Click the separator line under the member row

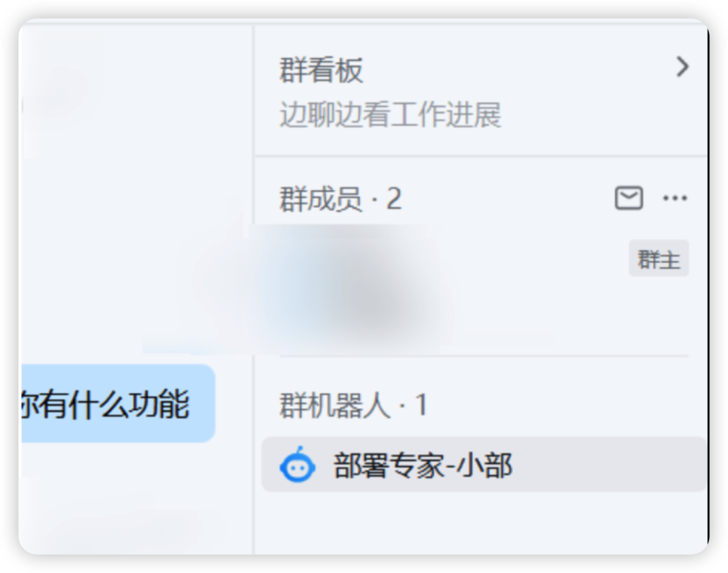[484, 356]
